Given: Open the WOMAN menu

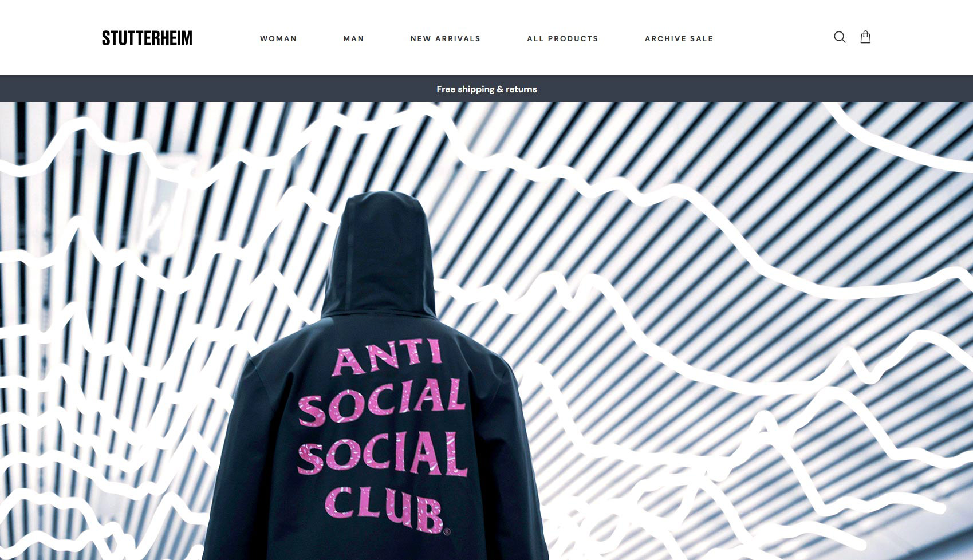Looking at the screenshot, I should [x=278, y=38].
